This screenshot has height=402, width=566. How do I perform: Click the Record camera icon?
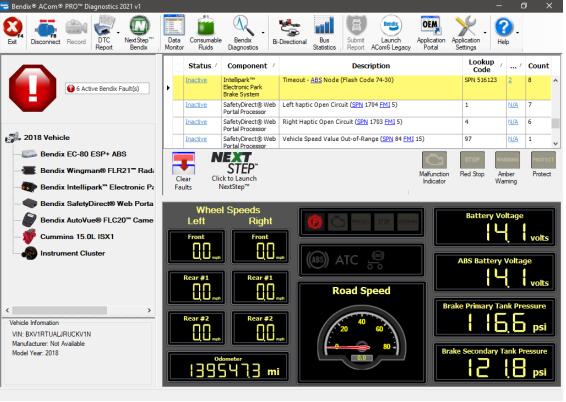click(76, 32)
